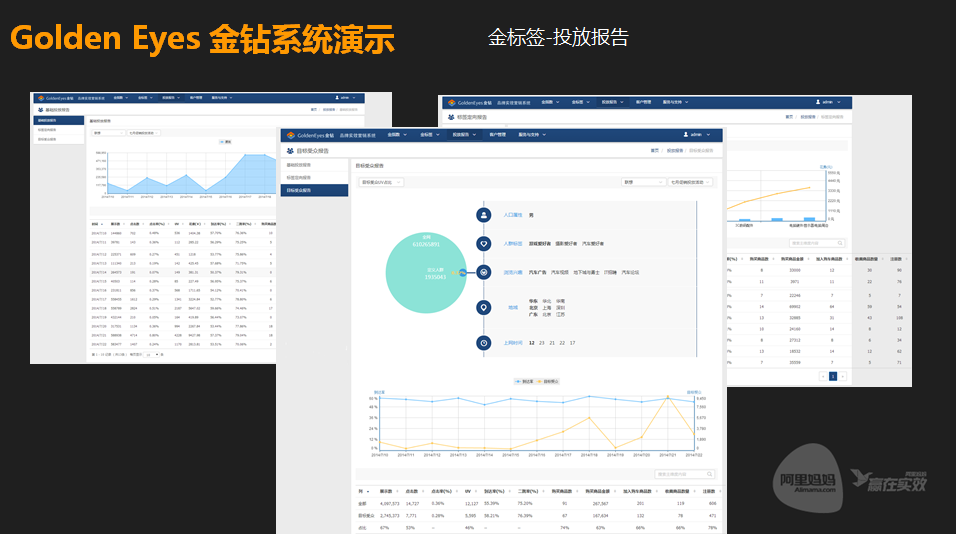Toggle the legend item above left window chart
Image resolution: width=956 pixels, height=534 pixels.
click(x=226, y=142)
